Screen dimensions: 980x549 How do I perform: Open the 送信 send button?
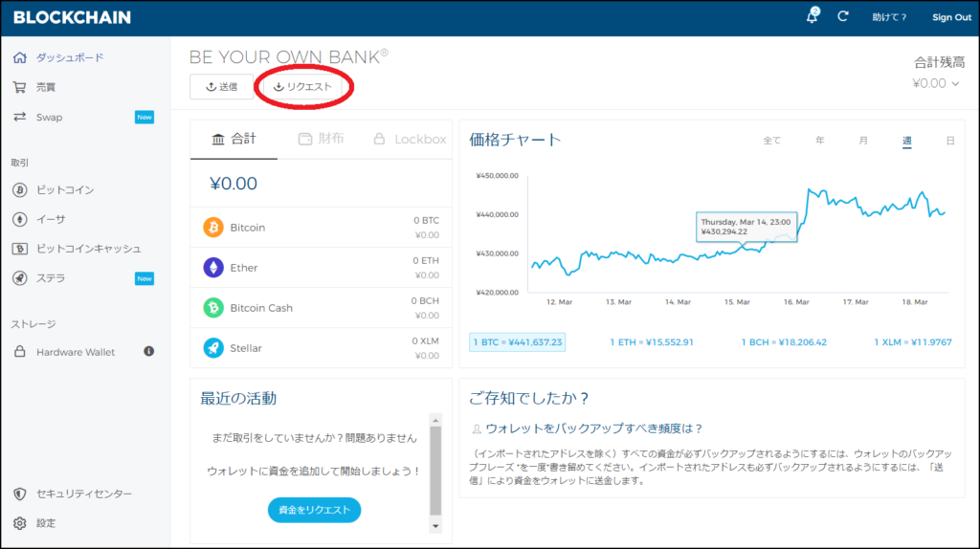(222, 87)
